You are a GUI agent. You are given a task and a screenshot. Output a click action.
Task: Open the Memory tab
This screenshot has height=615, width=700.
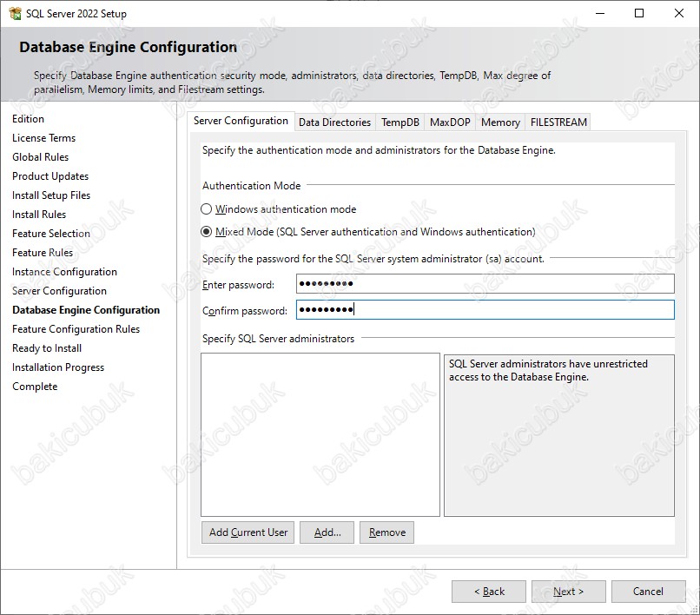[500, 122]
